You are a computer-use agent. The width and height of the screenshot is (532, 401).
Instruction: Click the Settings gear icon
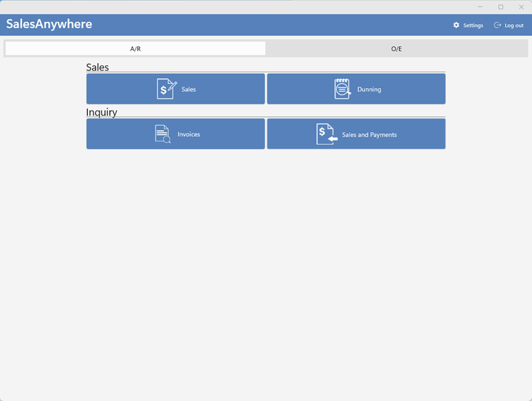pyautogui.click(x=456, y=26)
